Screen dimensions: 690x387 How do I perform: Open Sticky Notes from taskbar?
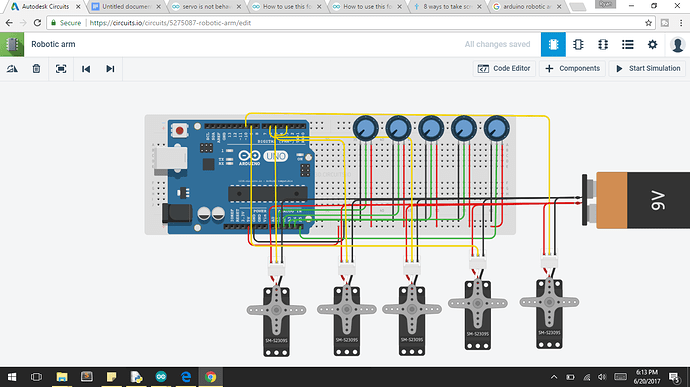pos(111,377)
